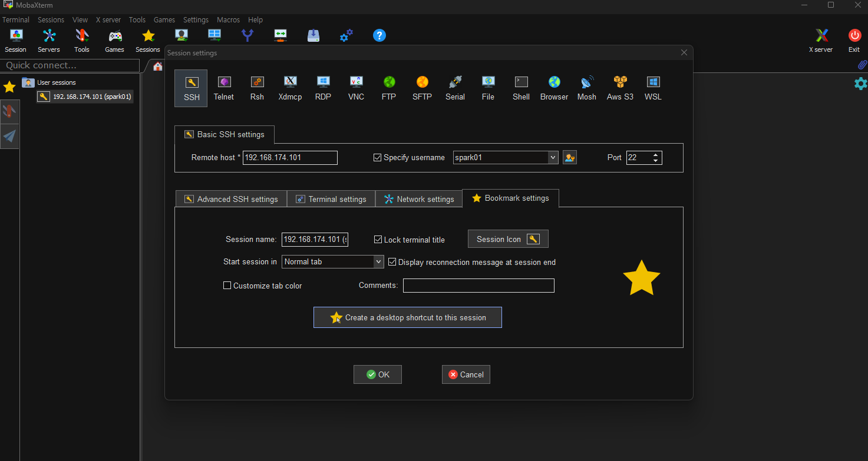The width and height of the screenshot is (868, 461).
Task: Choose the File session type
Action: click(488, 88)
